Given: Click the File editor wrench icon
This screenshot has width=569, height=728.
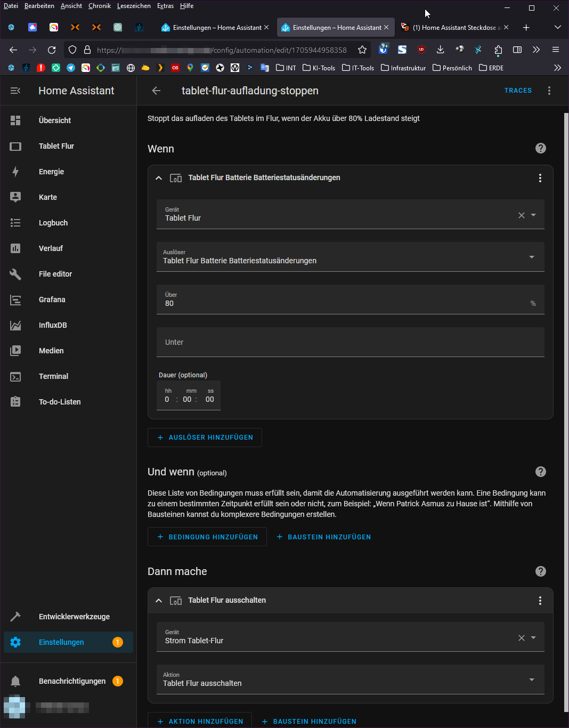Looking at the screenshot, I should [15, 274].
